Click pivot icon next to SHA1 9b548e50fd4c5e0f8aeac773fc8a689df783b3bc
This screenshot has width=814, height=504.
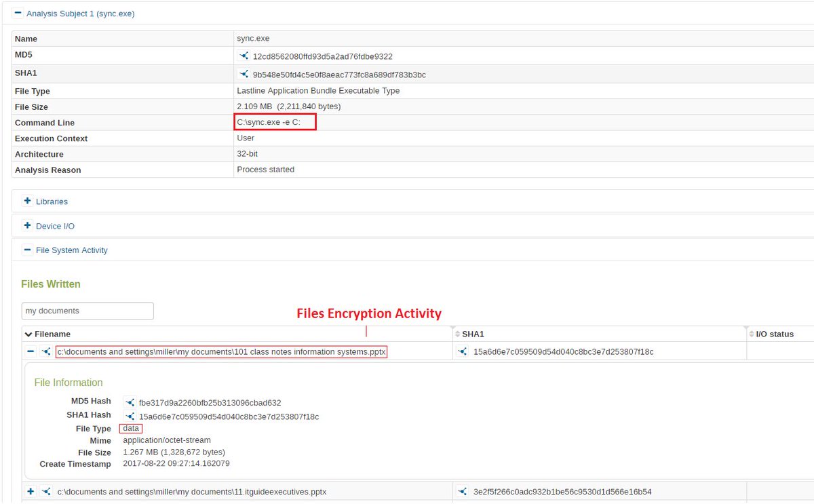pyautogui.click(x=244, y=74)
